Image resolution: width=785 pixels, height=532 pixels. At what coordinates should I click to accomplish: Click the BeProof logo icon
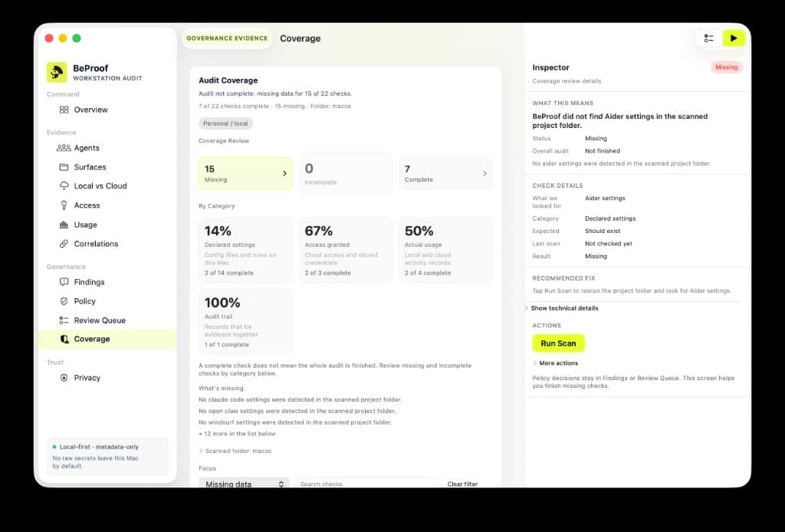pos(57,72)
